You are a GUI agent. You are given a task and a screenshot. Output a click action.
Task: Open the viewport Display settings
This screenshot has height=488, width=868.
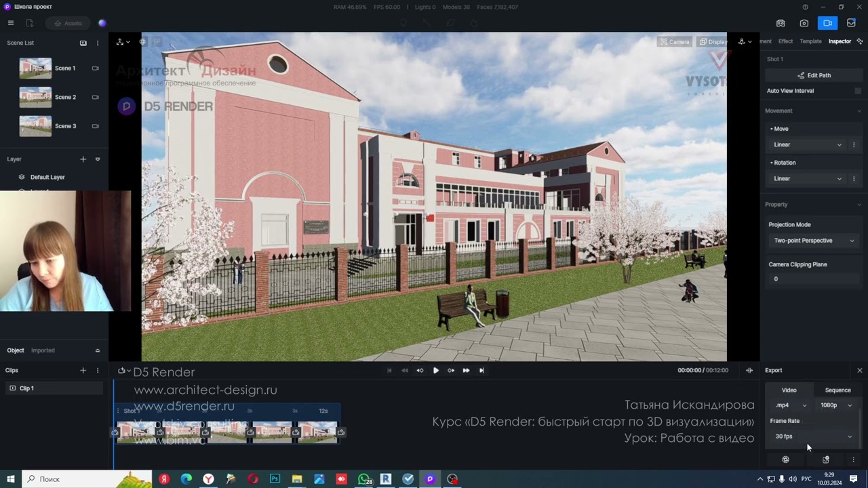click(713, 42)
